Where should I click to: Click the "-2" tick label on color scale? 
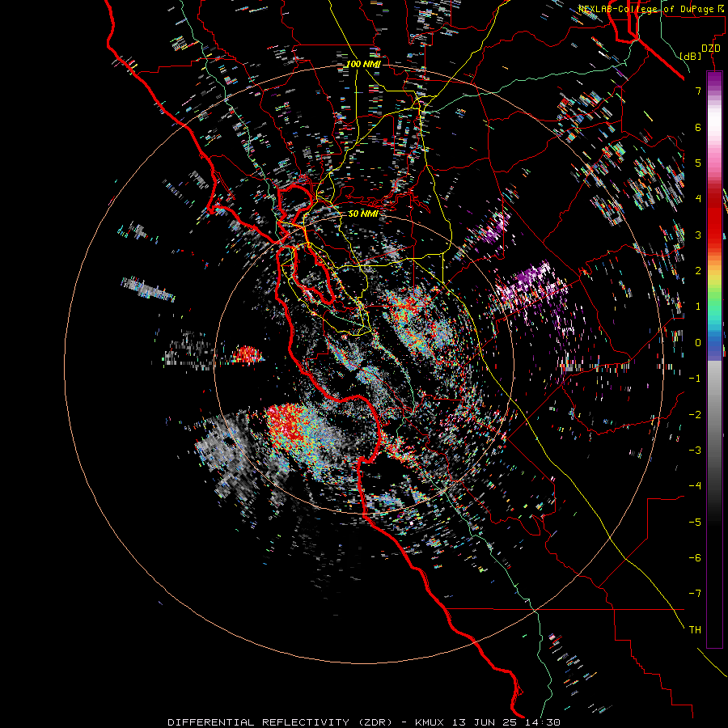point(695,415)
